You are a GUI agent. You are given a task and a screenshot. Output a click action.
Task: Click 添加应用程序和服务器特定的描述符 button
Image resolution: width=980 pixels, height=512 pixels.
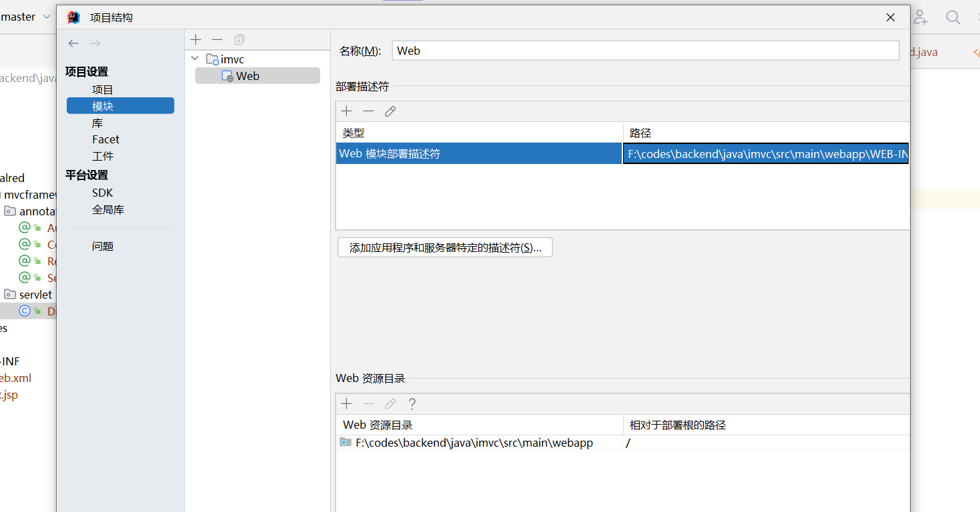[445, 247]
